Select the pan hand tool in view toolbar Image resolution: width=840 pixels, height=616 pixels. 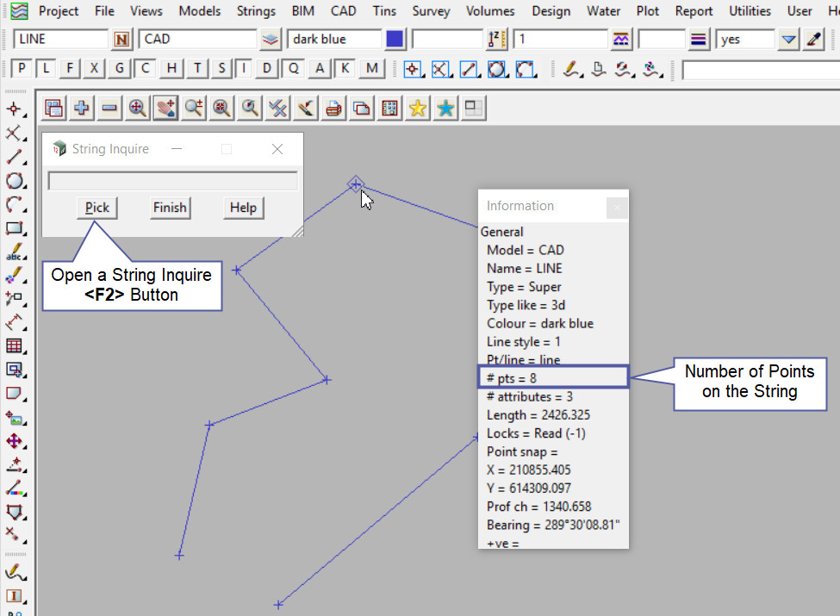[165, 108]
